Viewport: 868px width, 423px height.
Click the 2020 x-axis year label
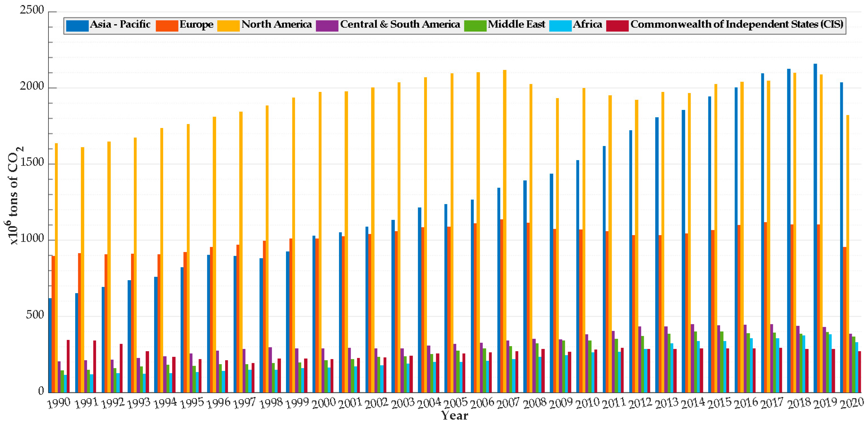click(x=851, y=403)
